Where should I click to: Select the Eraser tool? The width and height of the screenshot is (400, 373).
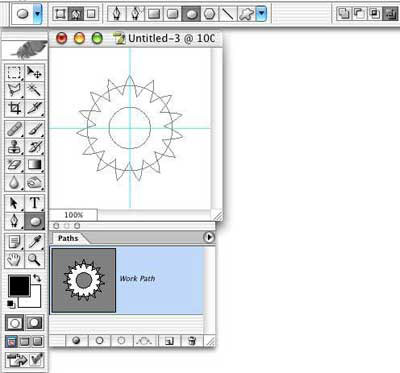(14, 165)
